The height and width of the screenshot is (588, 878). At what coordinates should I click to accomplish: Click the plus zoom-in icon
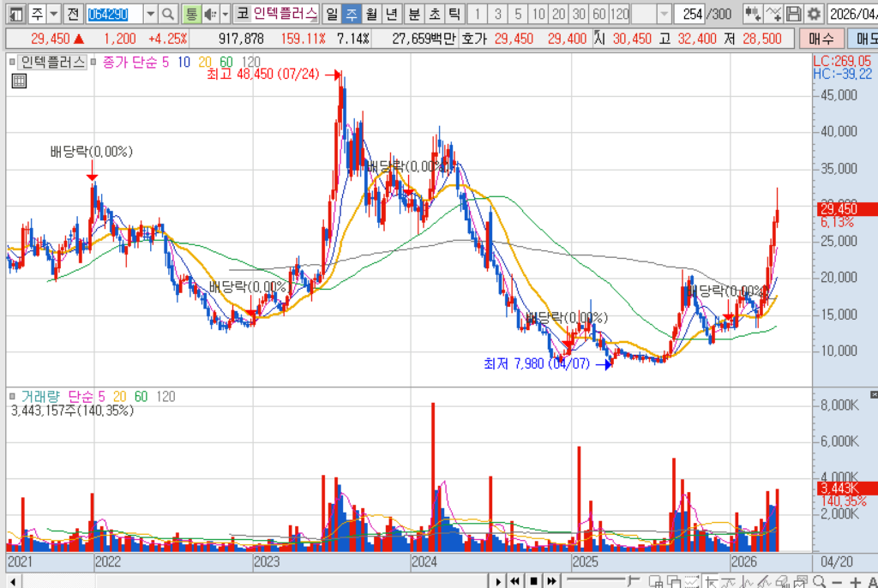(855, 582)
